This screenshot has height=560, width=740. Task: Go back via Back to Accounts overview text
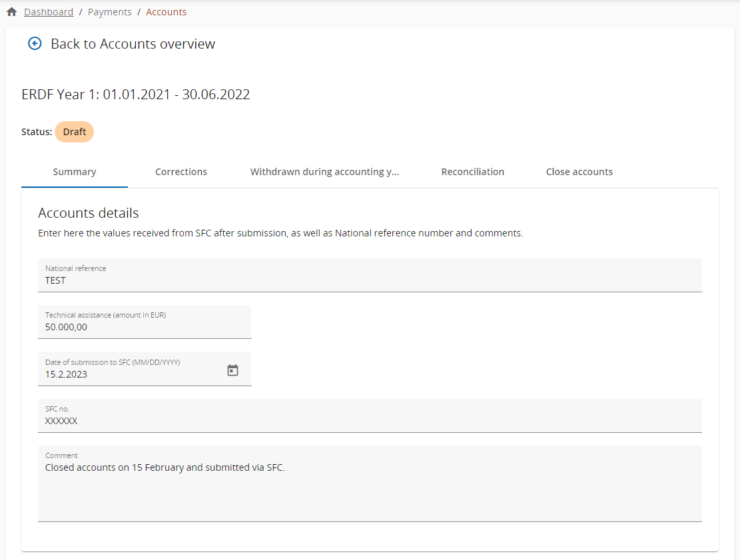(x=133, y=44)
